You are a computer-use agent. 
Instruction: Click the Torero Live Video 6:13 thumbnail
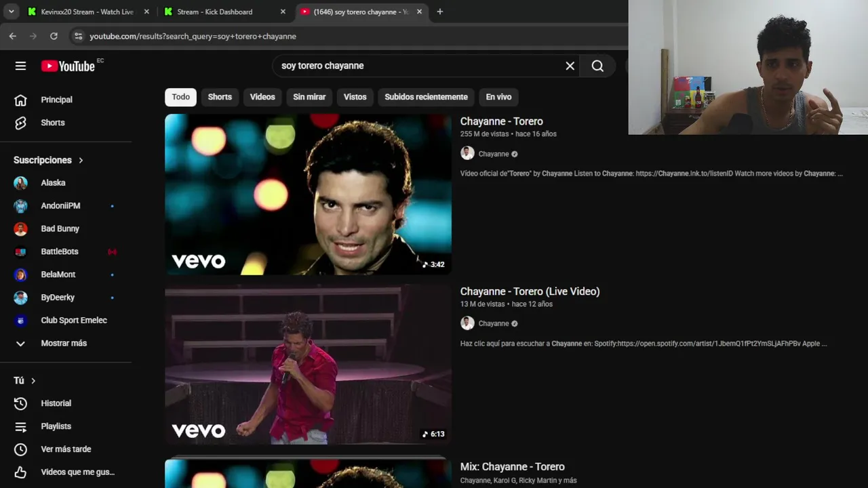[x=308, y=364]
